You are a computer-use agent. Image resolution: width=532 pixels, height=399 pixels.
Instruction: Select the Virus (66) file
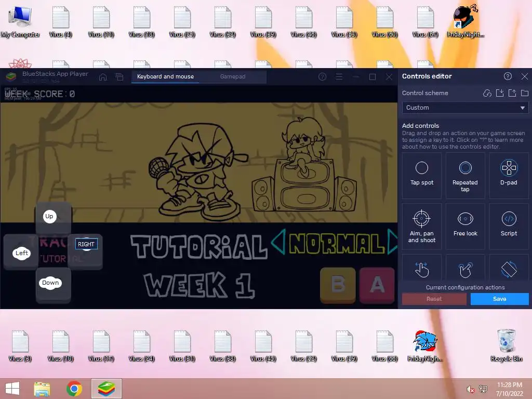384,345
